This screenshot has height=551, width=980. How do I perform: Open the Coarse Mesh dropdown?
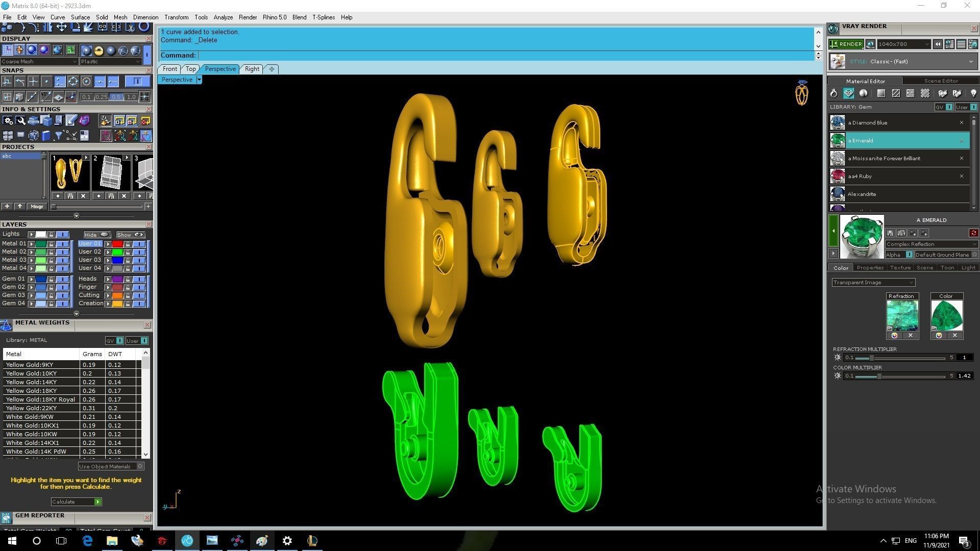click(x=39, y=61)
